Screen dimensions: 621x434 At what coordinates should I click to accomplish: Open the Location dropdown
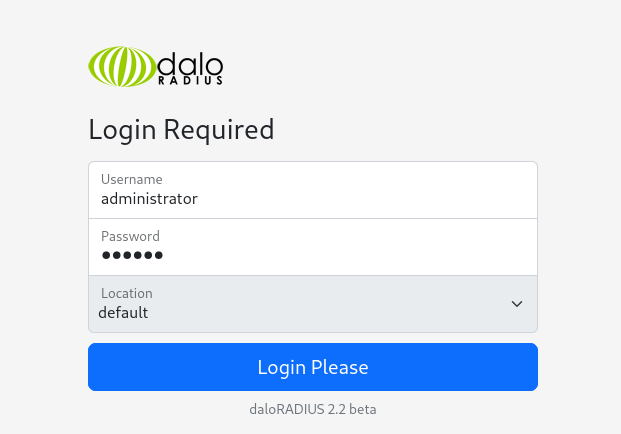[313, 304]
